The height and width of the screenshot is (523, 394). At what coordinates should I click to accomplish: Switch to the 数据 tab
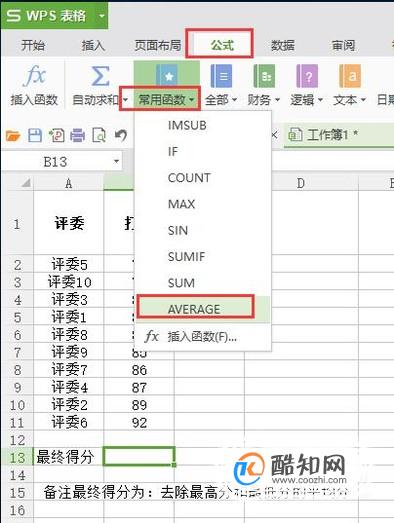pos(283,45)
